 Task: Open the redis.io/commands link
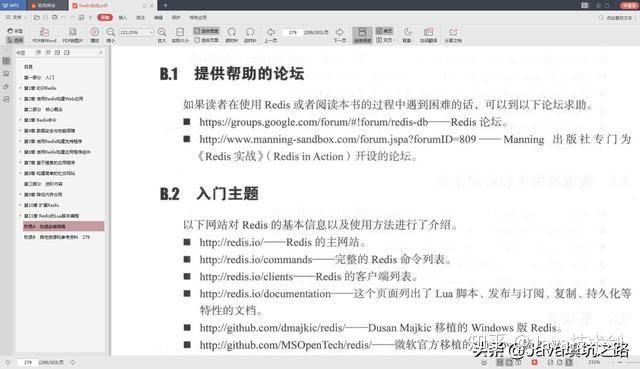(x=256, y=260)
